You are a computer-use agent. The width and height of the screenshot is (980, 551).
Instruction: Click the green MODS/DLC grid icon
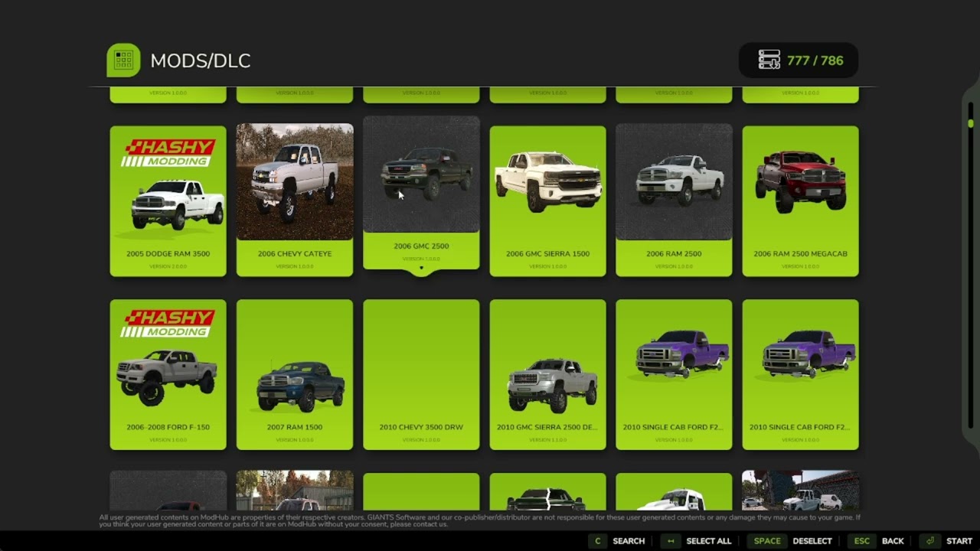click(123, 60)
